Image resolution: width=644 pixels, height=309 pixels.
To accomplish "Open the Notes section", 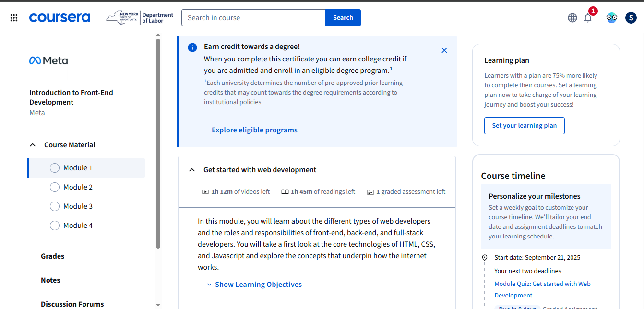I will (x=50, y=280).
